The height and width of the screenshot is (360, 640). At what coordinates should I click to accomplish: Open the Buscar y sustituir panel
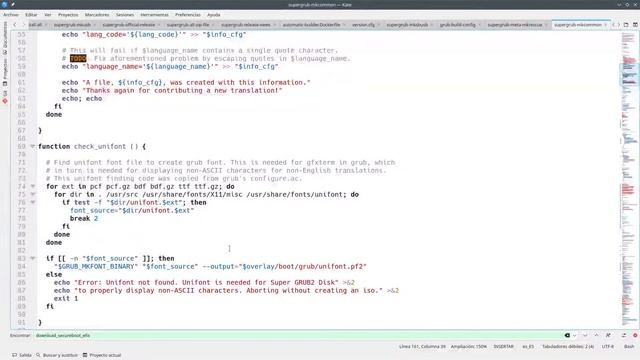[x=56, y=355]
